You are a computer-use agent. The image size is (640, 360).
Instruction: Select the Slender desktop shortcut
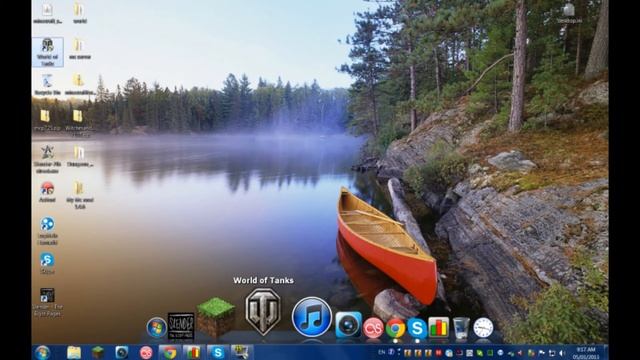(x=47, y=302)
